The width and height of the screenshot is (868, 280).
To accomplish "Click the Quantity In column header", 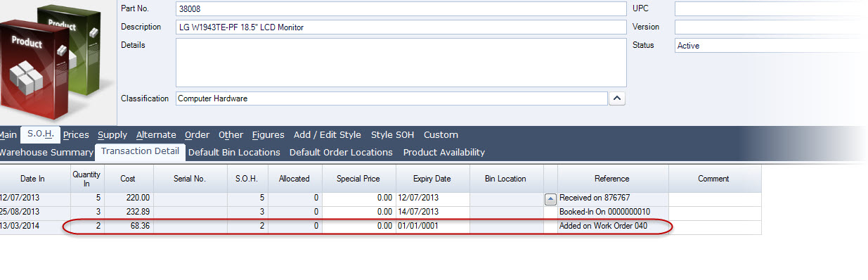I will pos(87,179).
